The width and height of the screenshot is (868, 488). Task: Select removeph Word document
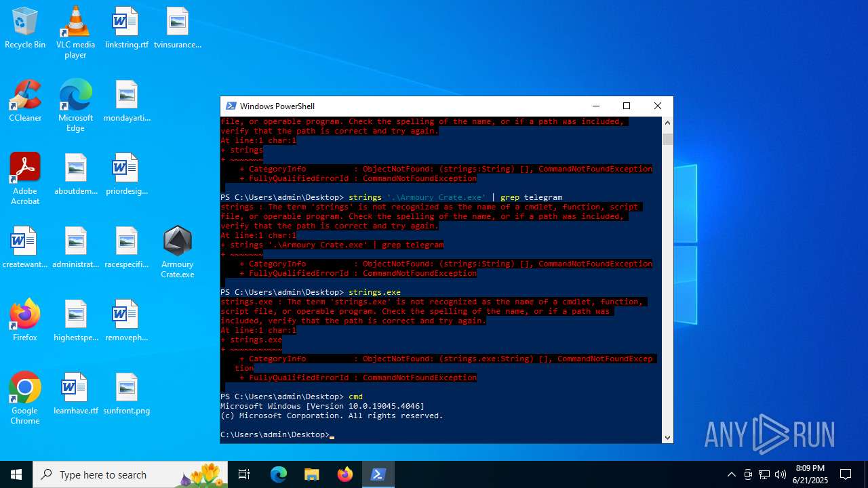(x=126, y=321)
